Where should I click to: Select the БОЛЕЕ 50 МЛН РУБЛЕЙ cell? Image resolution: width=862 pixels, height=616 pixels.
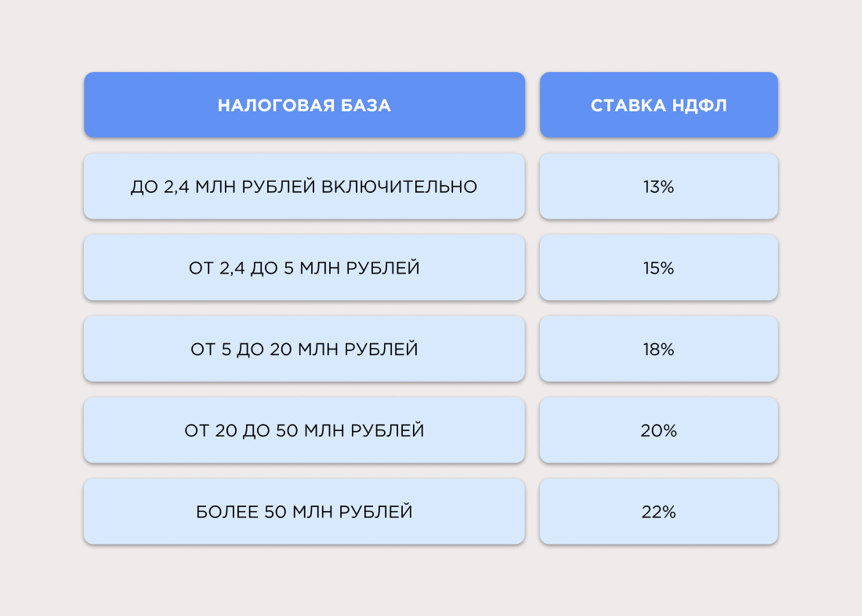(304, 512)
